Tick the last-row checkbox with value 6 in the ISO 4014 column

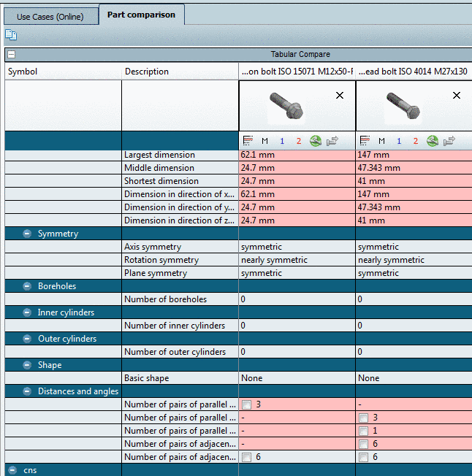click(x=364, y=457)
